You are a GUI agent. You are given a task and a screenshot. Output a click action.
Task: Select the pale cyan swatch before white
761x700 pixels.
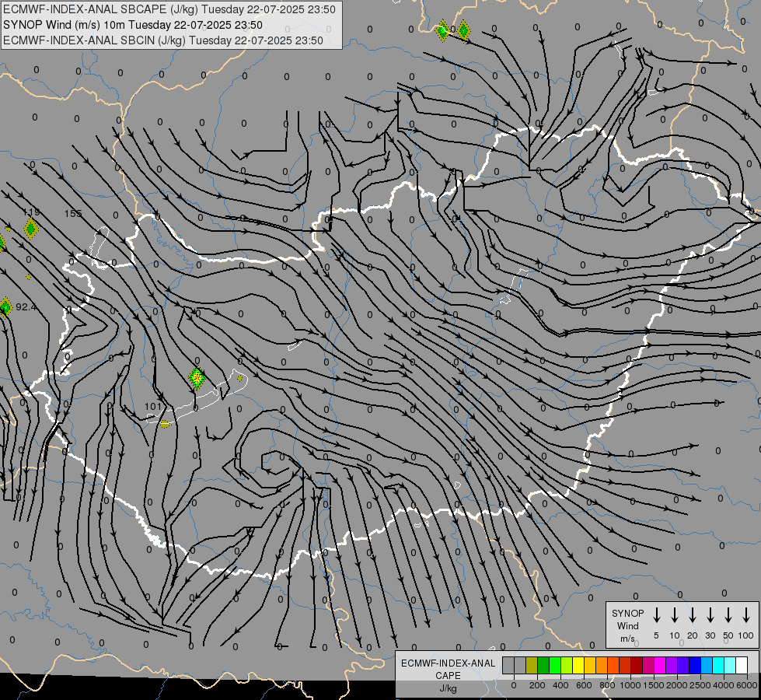pyautogui.click(x=731, y=665)
